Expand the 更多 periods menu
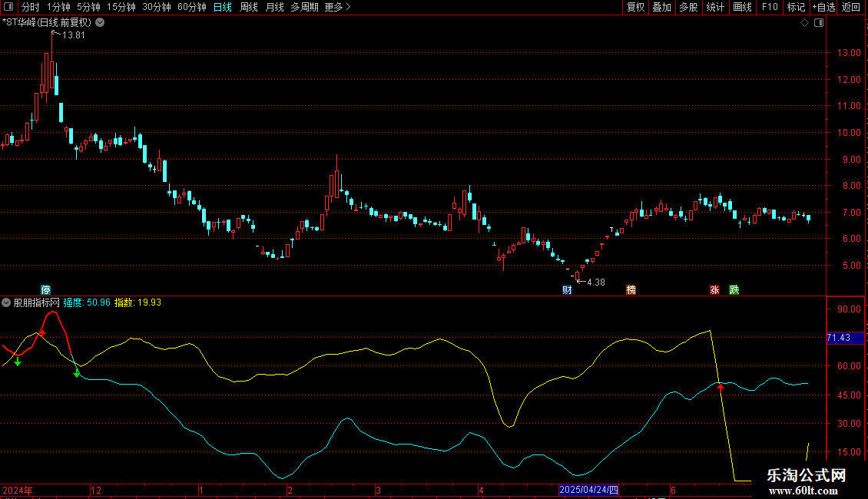This screenshot has height=499, width=868. [336, 7]
